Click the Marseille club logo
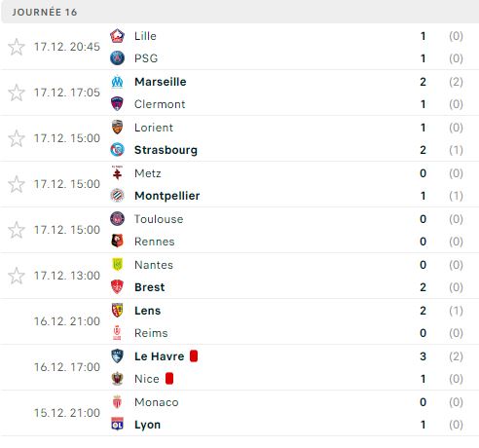The height and width of the screenshot is (448, 479). [117, 82]
